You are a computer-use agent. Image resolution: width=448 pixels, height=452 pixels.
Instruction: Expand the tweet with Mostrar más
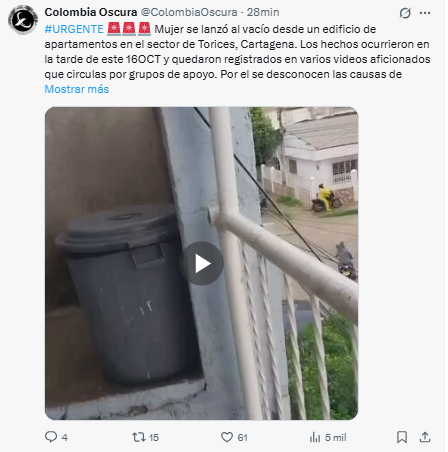(77, 89)
